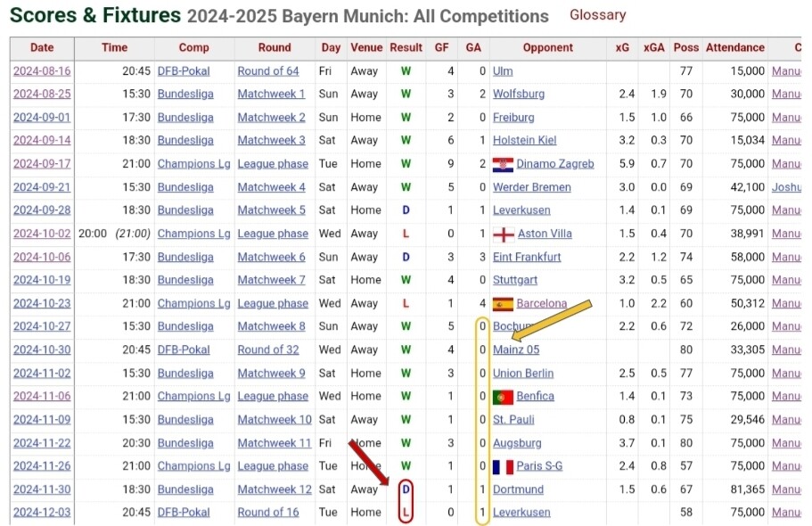Sort table by Date column header
The width and height of the screenshot is (812, 526).
42,47
